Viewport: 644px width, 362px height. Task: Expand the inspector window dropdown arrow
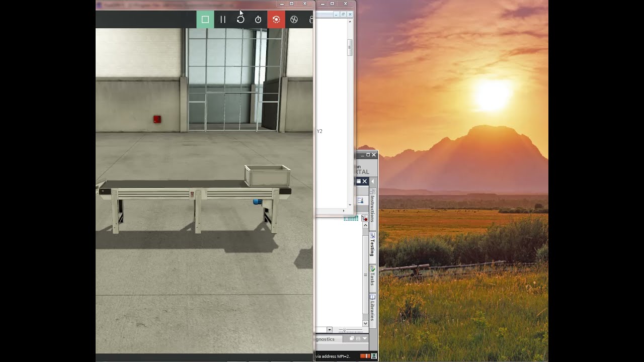(365, 338)
